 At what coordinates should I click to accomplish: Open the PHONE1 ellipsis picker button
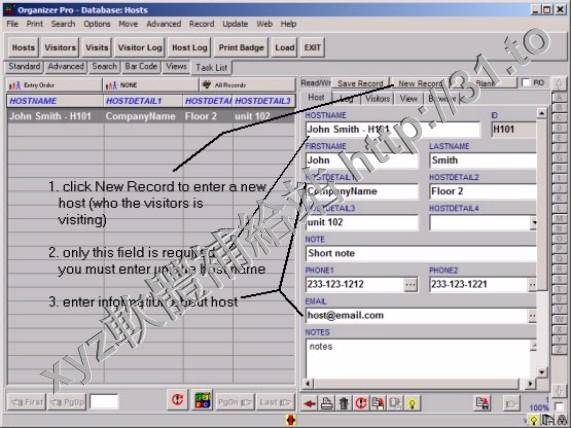point(410,284)
